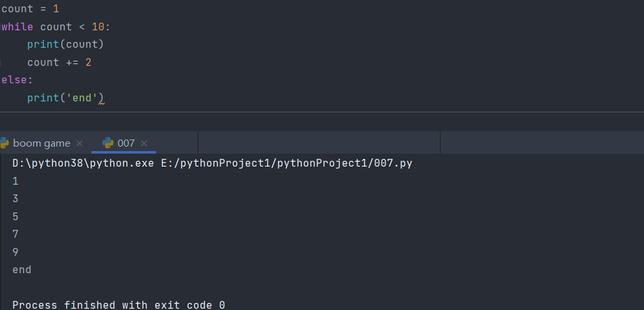Click the Python icon on the 007 tab
This screenshot has width=644, height=310.
tap(108, 143)
